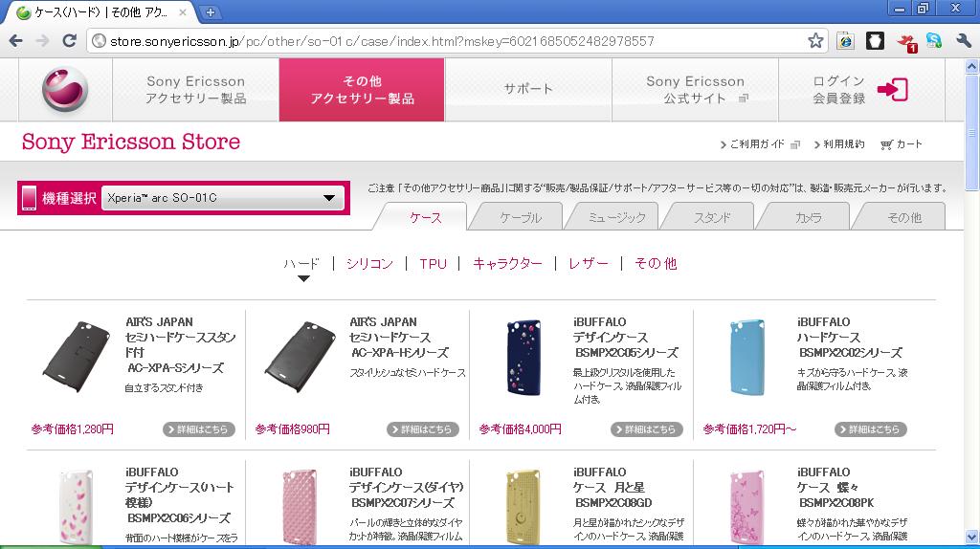Select the その他 case filter link
Screen dimensions: 980x549
(656, 264)
